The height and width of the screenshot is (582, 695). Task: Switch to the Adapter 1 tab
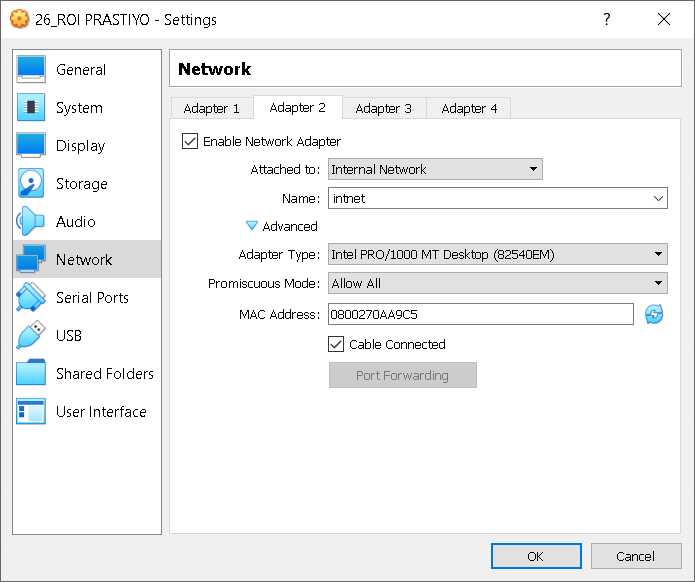tap(211, 109)
